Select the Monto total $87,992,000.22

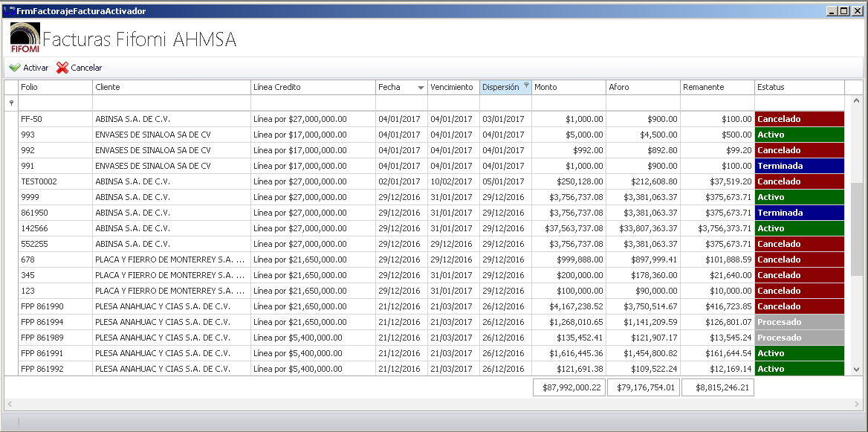(x=569, y=387)
